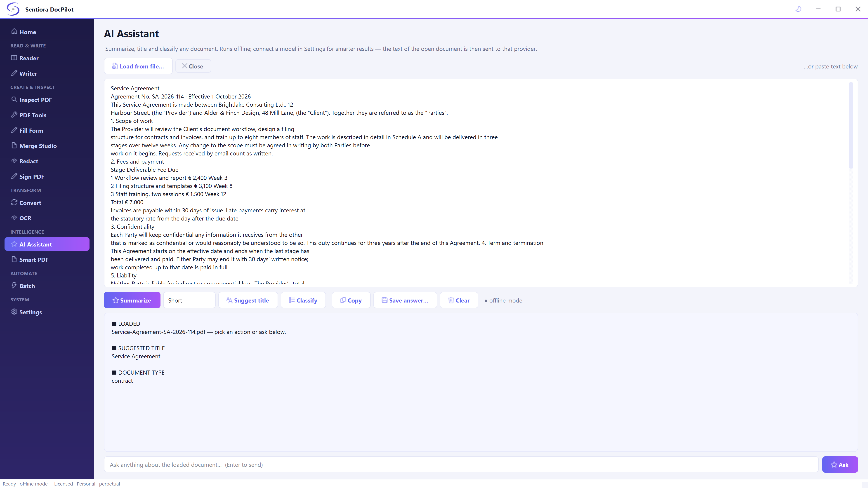
Task: Load a document from file
Action: [x=138, y=66]
